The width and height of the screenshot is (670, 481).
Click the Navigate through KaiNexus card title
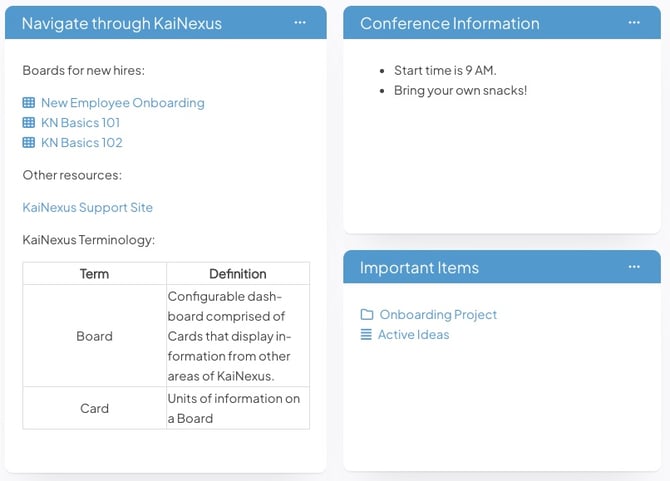click(x=122, y=23)
